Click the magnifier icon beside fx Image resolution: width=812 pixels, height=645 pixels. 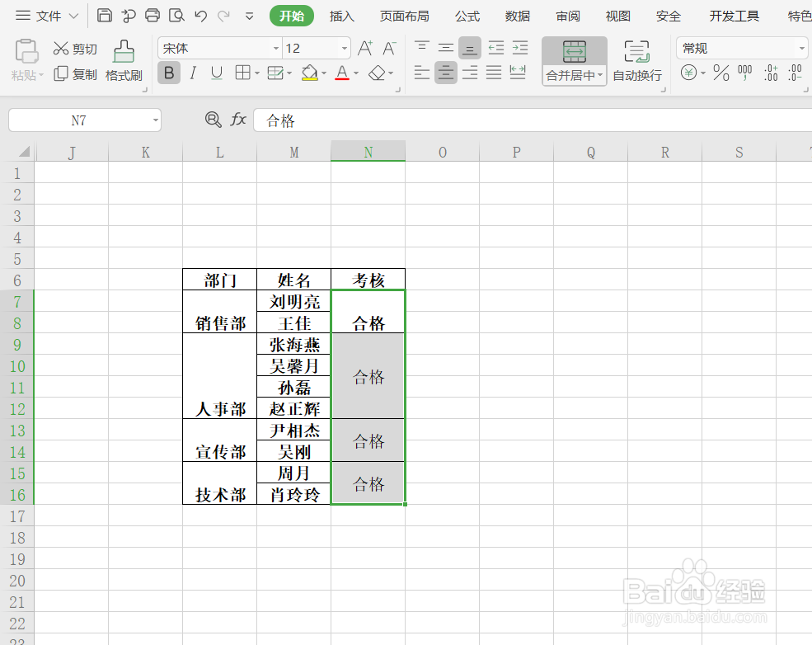pos(214,120)
